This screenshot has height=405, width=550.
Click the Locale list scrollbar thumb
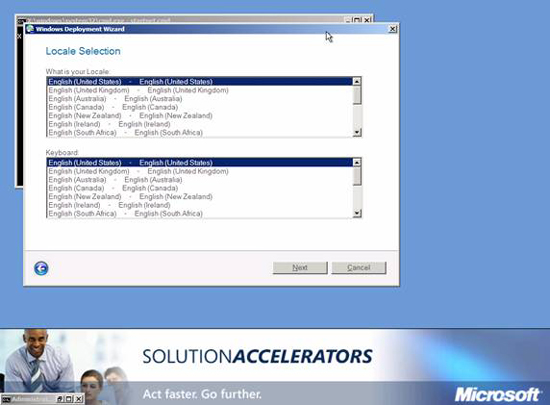pos(357,95)
